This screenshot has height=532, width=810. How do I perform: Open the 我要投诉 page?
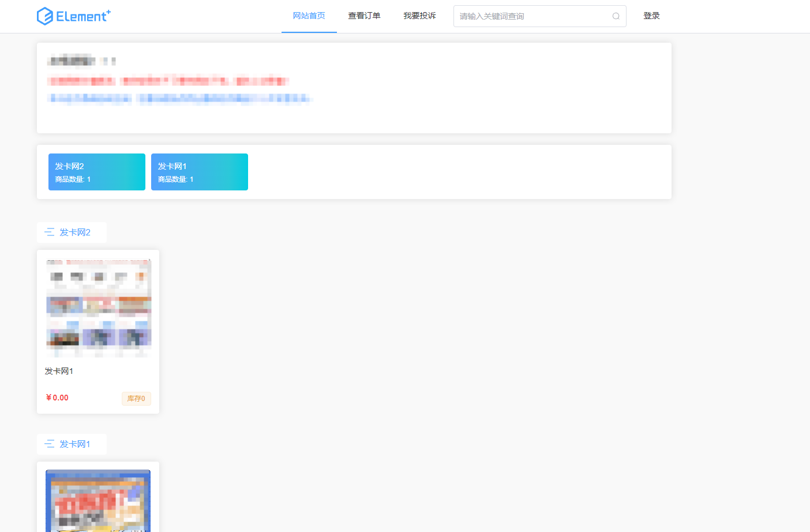(x=419, y=16)
